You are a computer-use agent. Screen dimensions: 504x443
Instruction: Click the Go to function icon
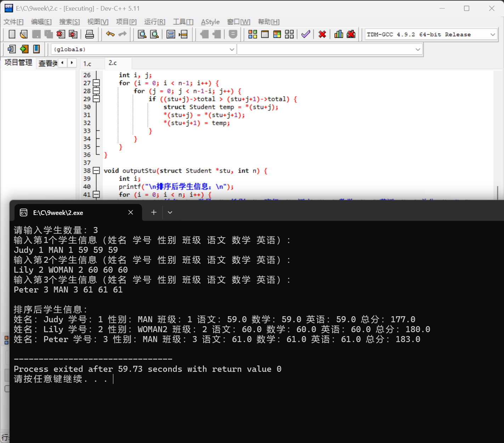click(171, 34)
